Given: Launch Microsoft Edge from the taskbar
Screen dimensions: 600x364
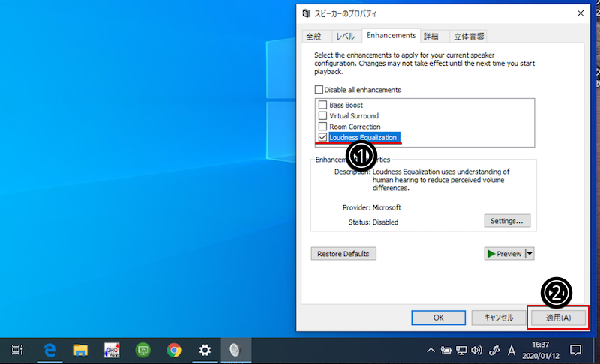Looking at the screenshot, I should (50, 350).
